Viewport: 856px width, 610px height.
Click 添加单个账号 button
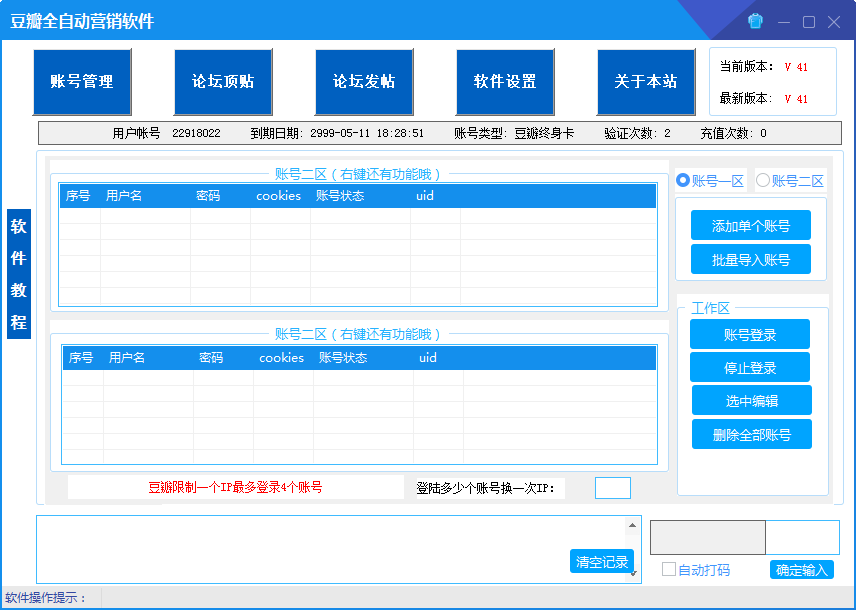coord(751,226)
